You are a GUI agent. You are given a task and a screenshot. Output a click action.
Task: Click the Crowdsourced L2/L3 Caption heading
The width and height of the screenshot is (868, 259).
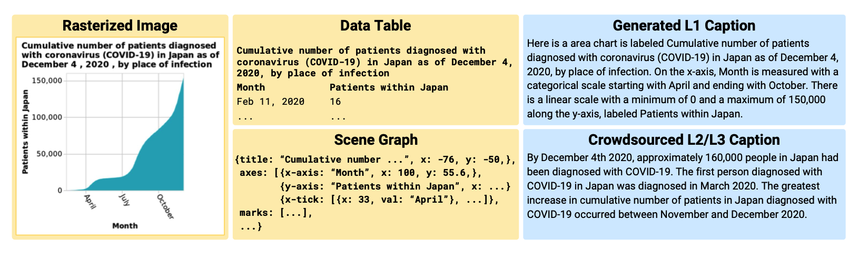[x=684, y=140]
